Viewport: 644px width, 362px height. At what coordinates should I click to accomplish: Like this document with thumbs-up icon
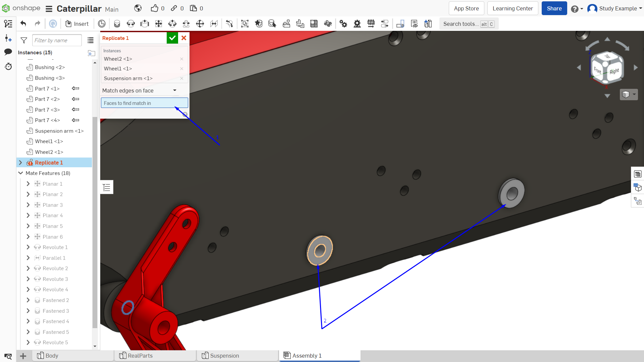point(154,8)
